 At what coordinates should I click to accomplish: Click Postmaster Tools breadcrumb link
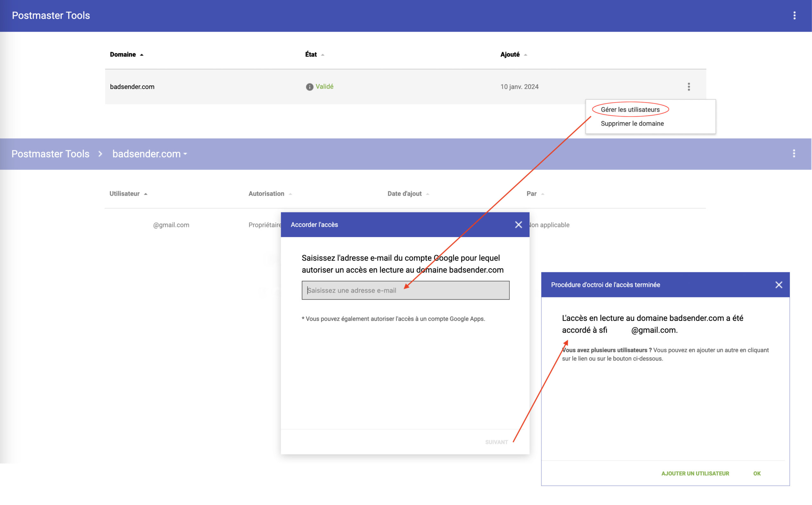[50, 154]
